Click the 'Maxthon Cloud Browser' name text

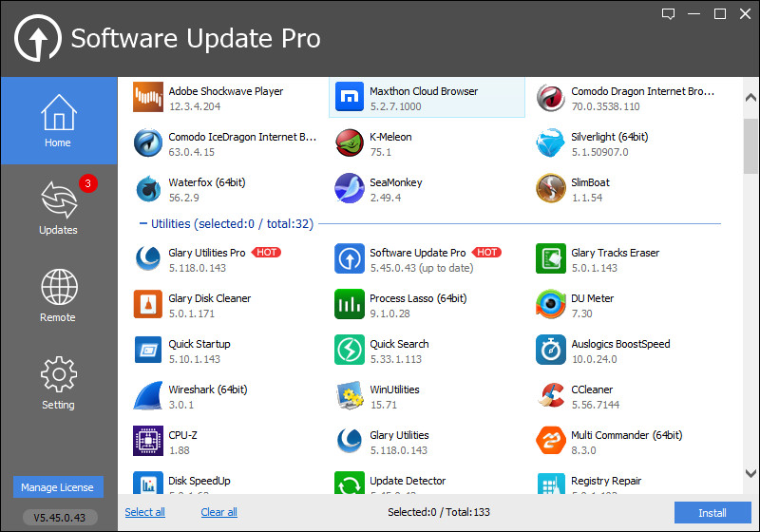(424, 91)
